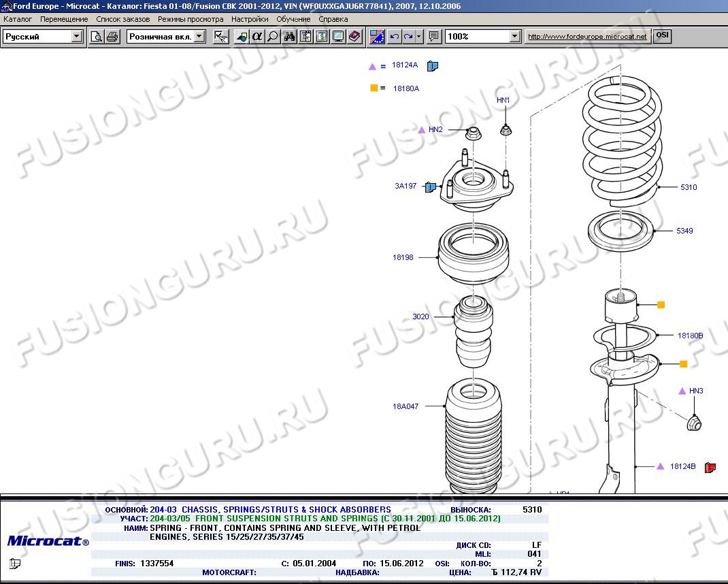Select callout 18198 bearing label
This screenshot has width=728, height=584.
pyautogui.click(x=403, y=257)
